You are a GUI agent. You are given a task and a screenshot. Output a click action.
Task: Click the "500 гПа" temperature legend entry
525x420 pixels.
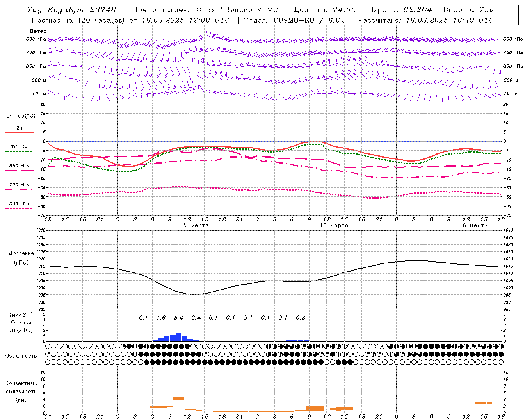tap(19, 204)
